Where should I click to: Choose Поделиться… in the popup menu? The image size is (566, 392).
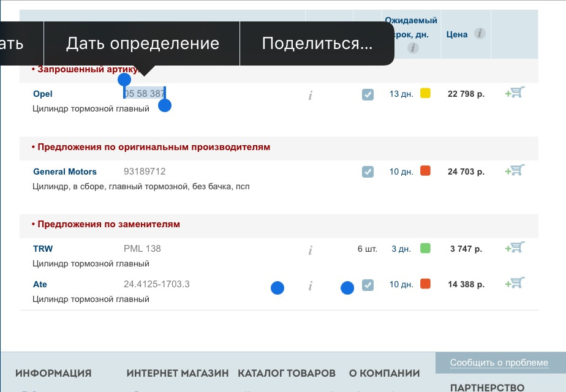pyautogui.click(x=317, y=43)
